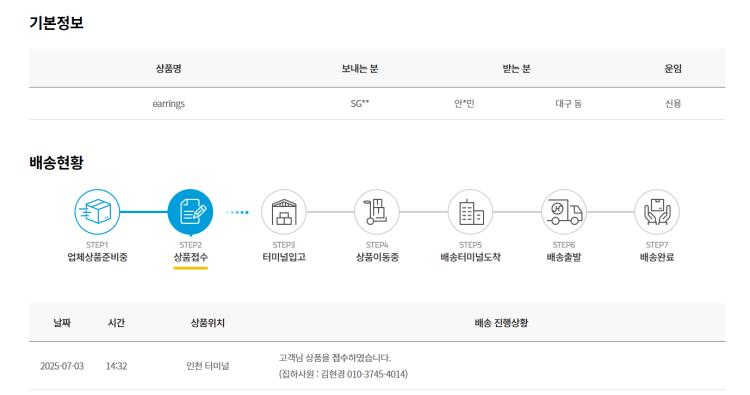
Task: Click the STEP7 hands holding box icon
Action: (657, 212)
